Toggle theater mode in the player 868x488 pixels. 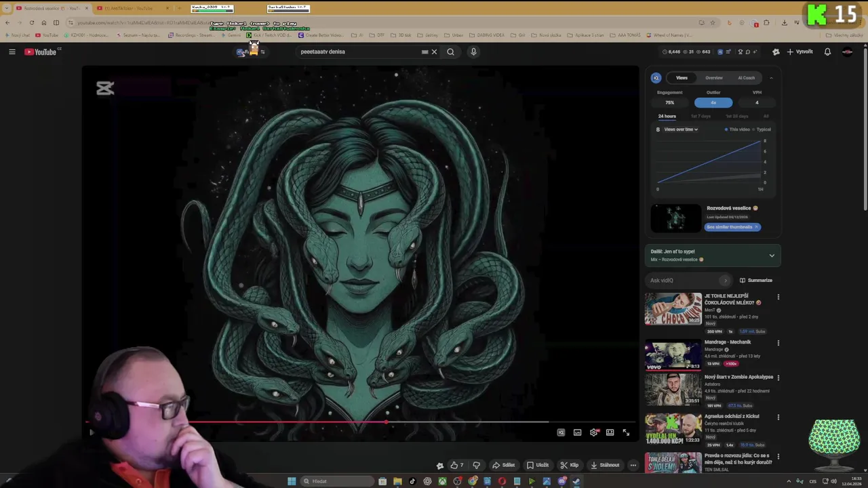(x=610, y=432)
